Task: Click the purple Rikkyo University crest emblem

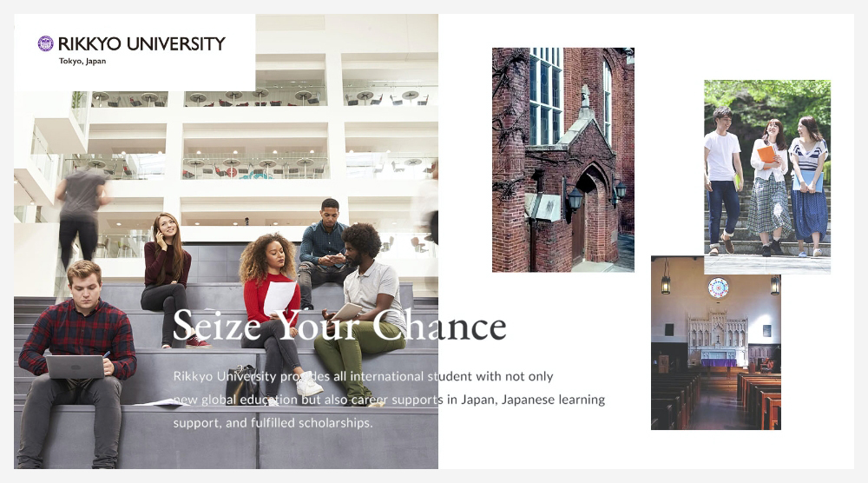Action: (45, 43)
